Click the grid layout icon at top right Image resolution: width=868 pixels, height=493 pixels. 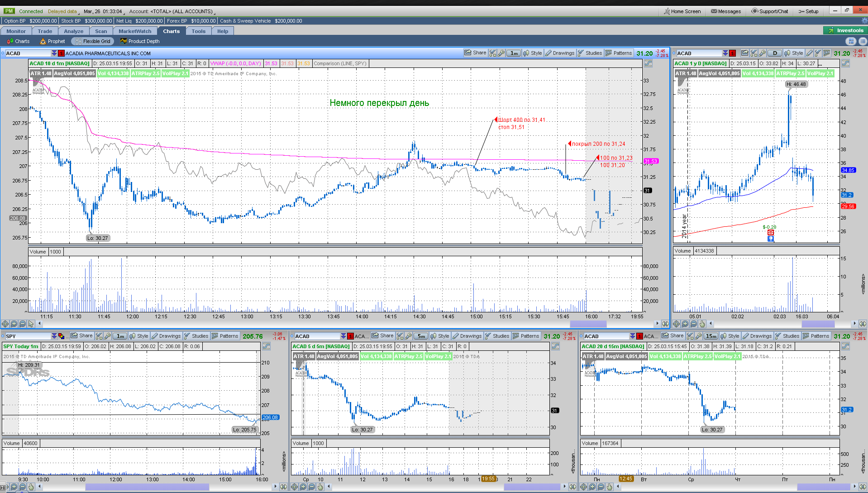(851, 41)
